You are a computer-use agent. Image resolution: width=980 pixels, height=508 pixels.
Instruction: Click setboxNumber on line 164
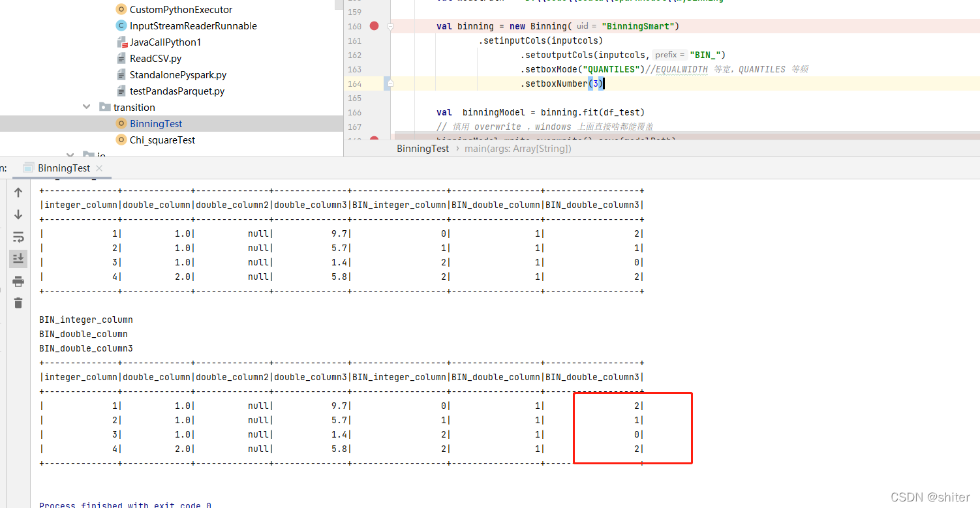[x=557, y=83]
